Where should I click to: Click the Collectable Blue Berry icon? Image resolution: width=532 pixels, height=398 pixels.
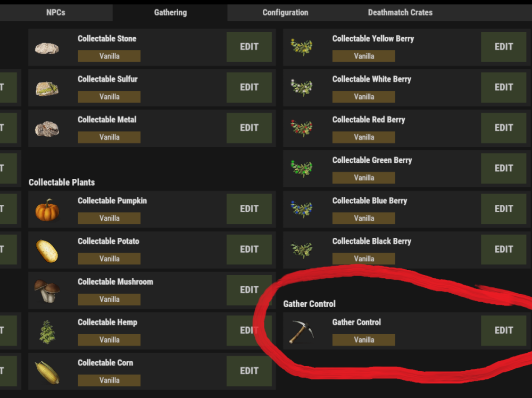click(302, 210)
